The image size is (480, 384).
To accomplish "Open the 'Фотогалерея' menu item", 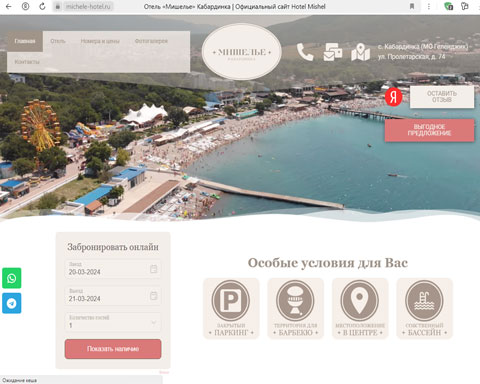I will [151, 41].
